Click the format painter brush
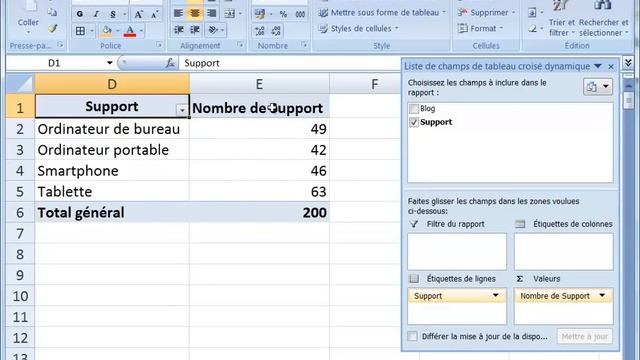640x360 pixels. tap(52, 28)
